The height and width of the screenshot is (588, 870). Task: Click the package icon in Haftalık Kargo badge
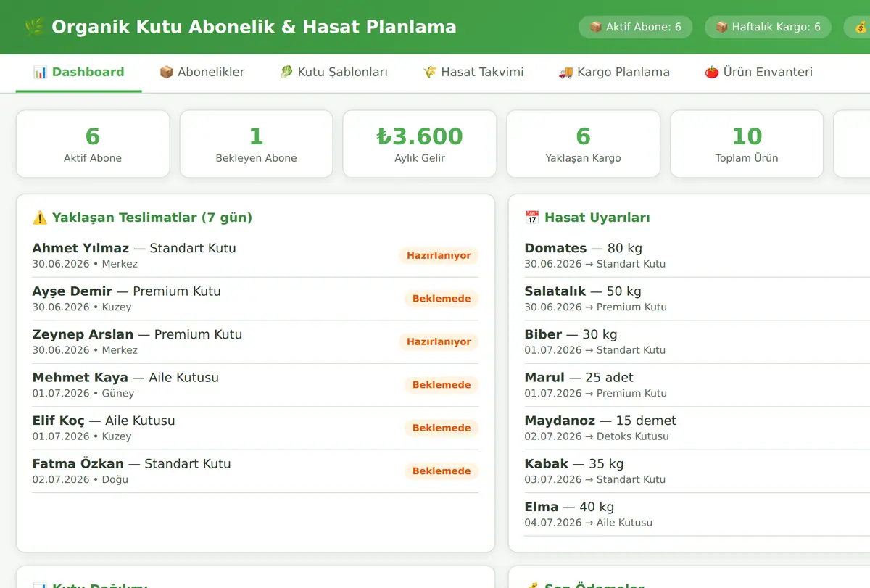click(x=722, y=27)
